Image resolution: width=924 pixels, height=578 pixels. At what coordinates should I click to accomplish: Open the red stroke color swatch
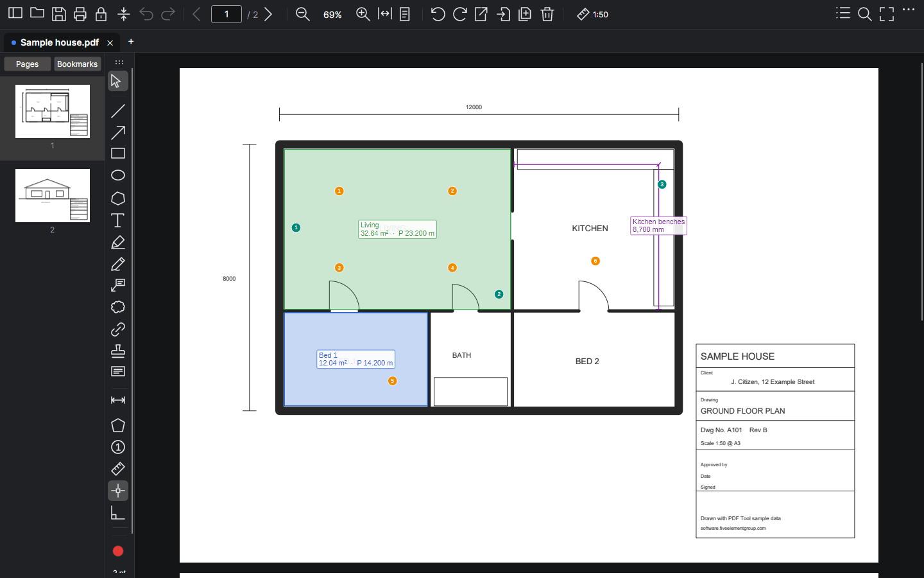coord(118,551)
